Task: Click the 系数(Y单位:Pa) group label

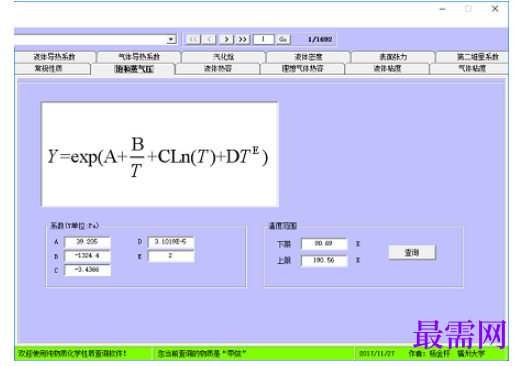Action: click(x=74, y=226)
